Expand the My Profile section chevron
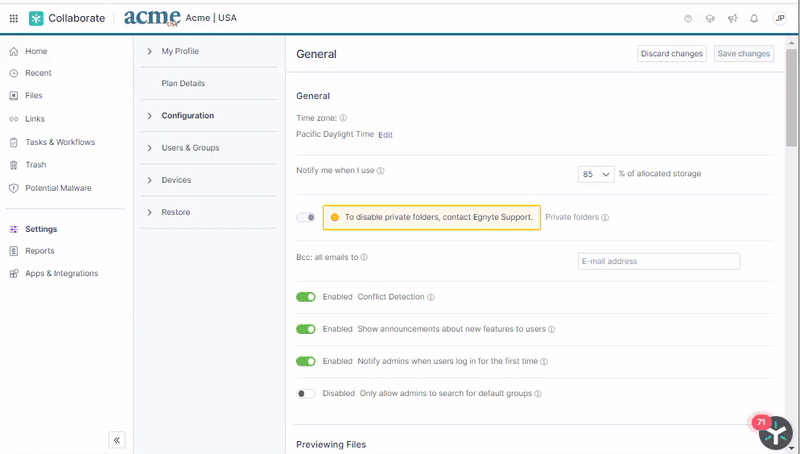This screenshot has height=454, width=800. point(149,51)
